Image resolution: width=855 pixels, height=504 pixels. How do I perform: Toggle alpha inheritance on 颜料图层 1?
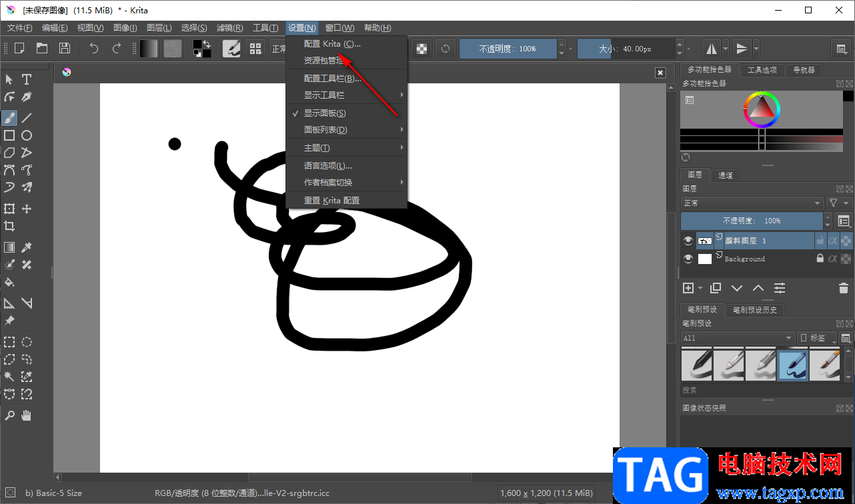833,241
